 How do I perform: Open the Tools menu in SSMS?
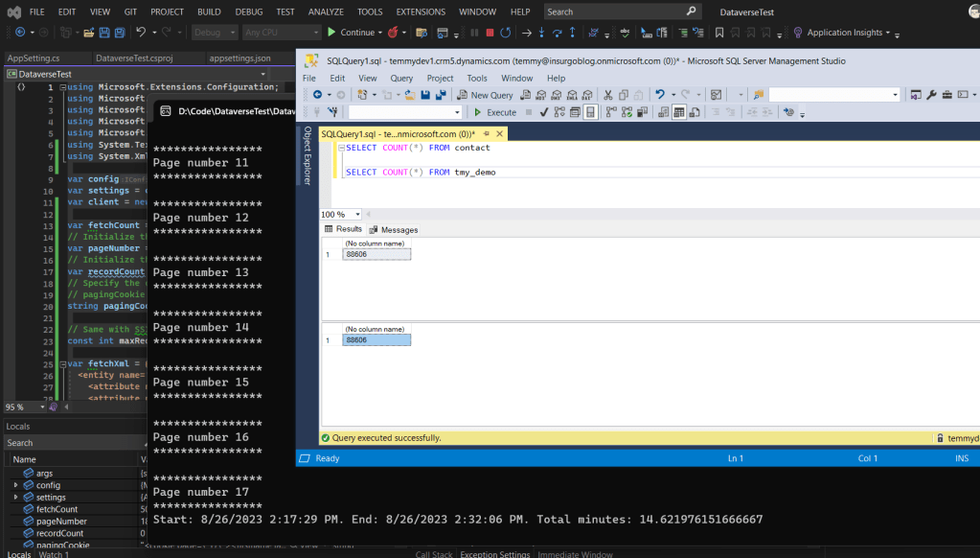(x=477, y=79)
